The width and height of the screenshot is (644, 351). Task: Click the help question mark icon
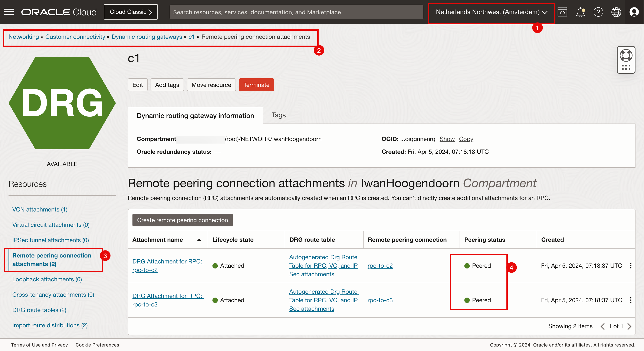[x=598, y=12]
